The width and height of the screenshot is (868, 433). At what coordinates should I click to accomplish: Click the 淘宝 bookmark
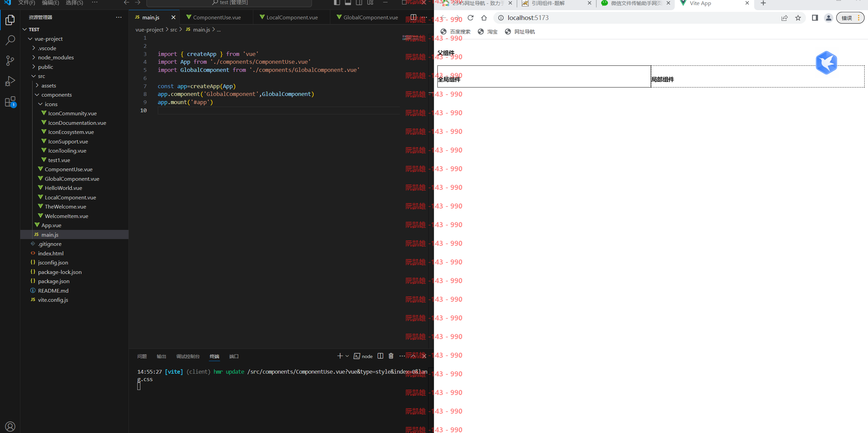coord(488,32)
